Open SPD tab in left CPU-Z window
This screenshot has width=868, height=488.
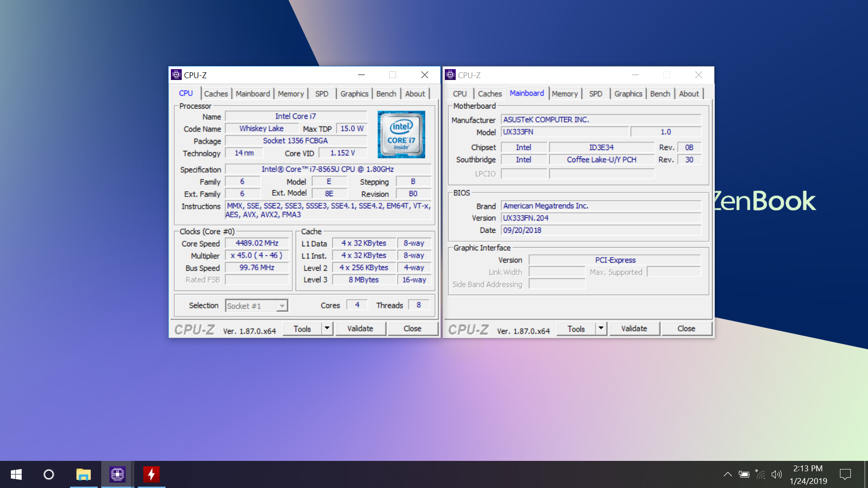pyautogui.click(x=322, y=94)
